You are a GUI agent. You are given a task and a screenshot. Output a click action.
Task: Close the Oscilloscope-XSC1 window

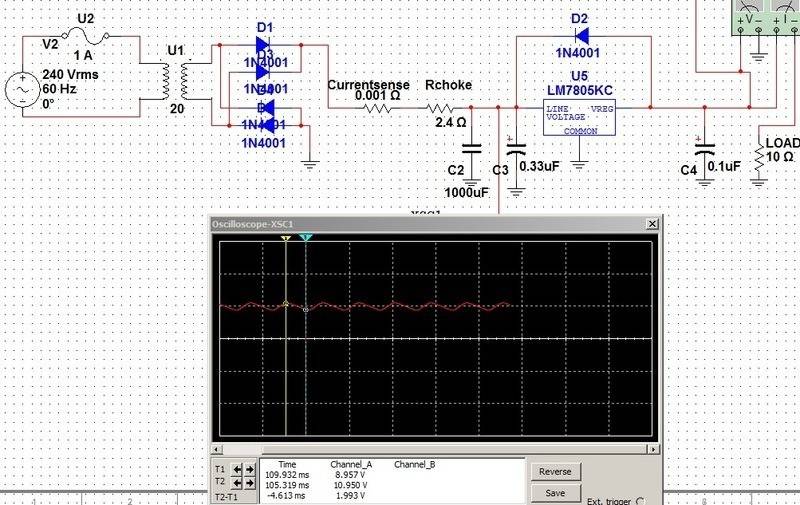coord(652,225)
